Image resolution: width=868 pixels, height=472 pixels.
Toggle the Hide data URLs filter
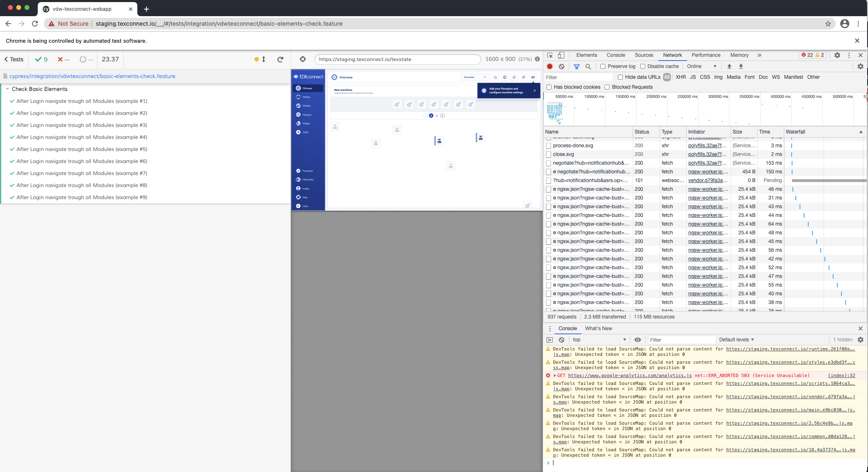(620, 77)
